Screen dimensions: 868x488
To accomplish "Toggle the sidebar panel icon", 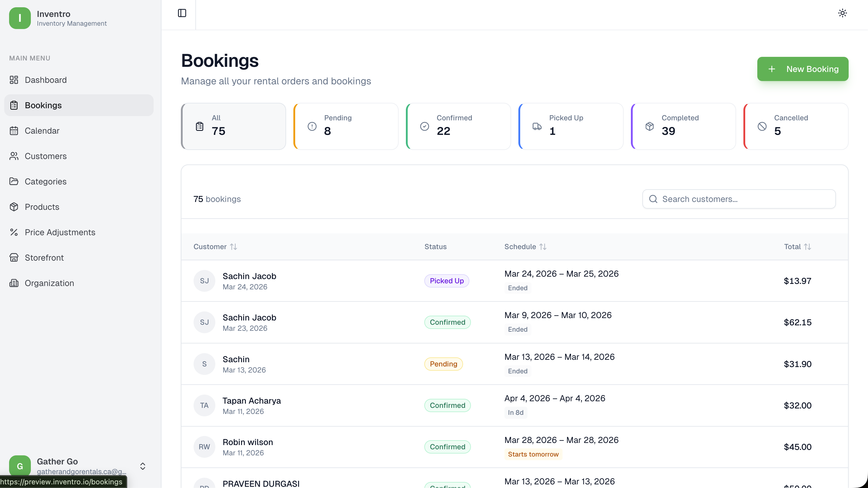I will 182,13.
